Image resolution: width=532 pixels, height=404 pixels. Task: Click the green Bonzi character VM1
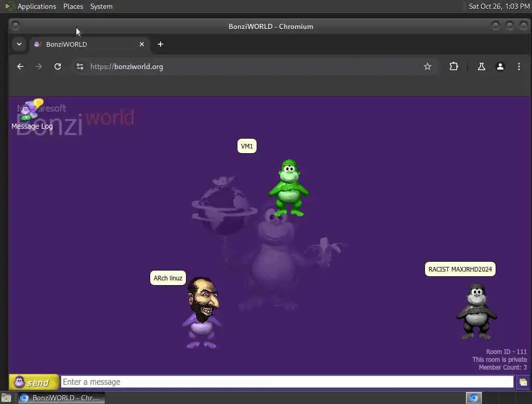289,187
